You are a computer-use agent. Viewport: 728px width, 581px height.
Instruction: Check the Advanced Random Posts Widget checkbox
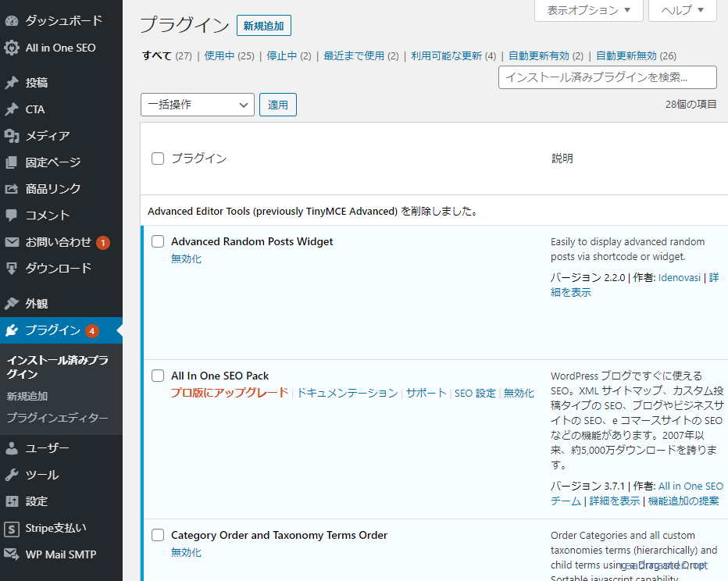[x=158, y=242]
